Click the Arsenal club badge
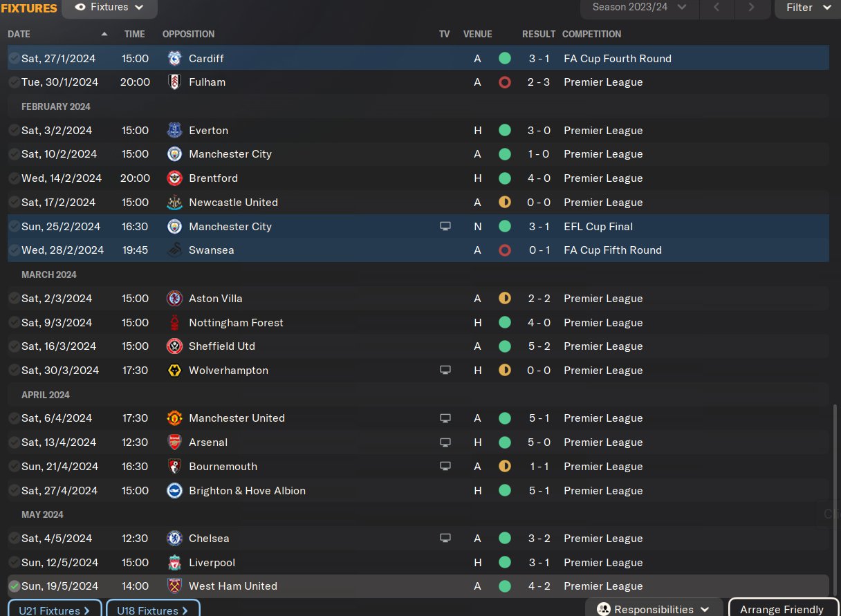The height and width of the screenshot is (616, 841). 174,442
